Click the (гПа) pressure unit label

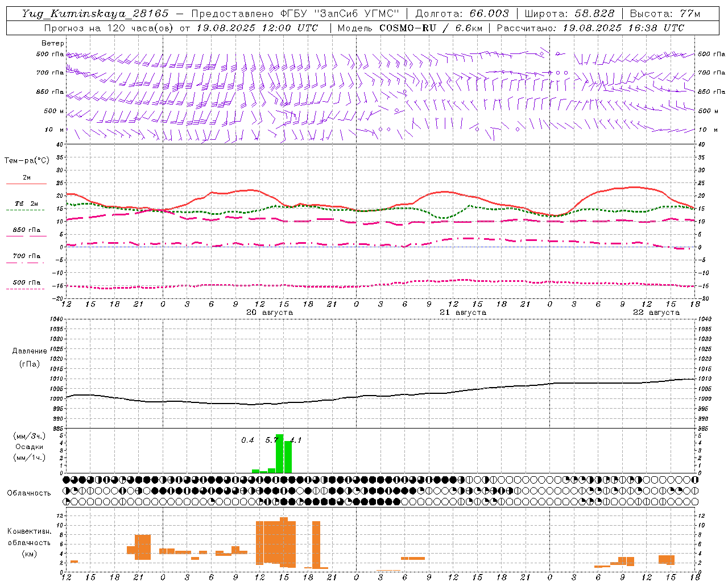tap(30, 364)
